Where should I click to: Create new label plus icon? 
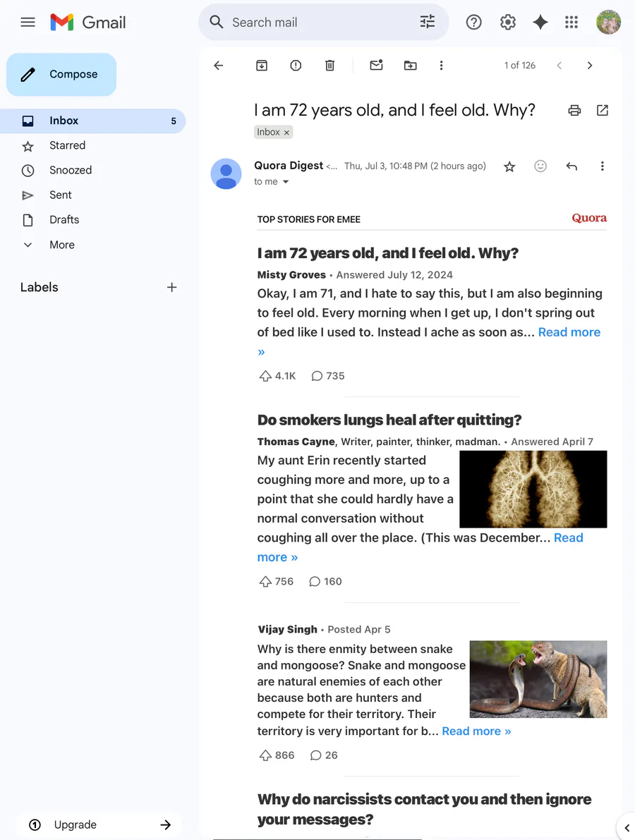(171, 287)
